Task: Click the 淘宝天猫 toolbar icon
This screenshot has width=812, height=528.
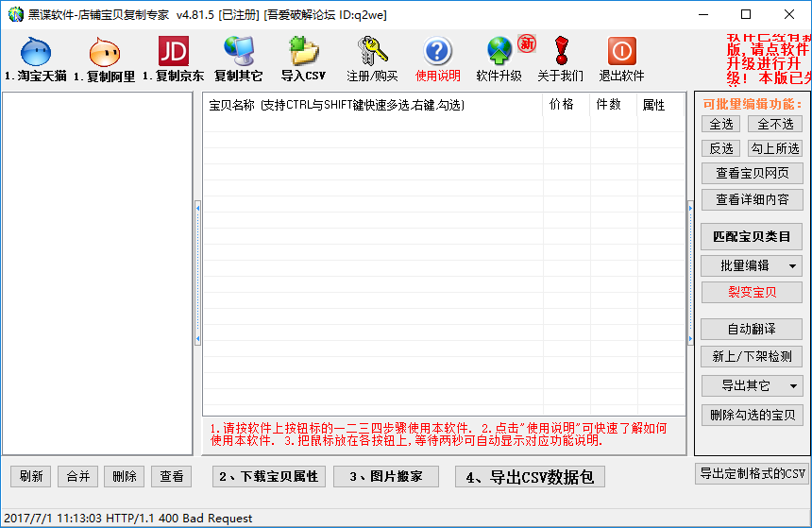Action: (x=36, y=53)
